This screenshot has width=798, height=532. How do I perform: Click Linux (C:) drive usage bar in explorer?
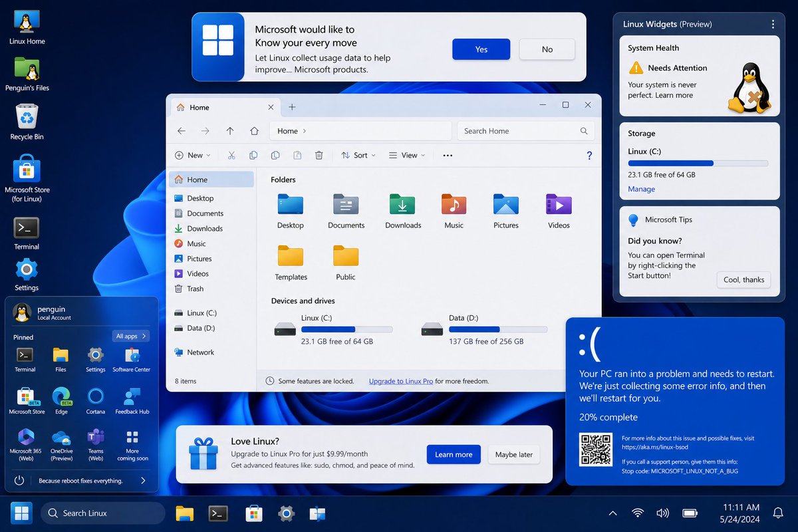click(x=347, y=329)
